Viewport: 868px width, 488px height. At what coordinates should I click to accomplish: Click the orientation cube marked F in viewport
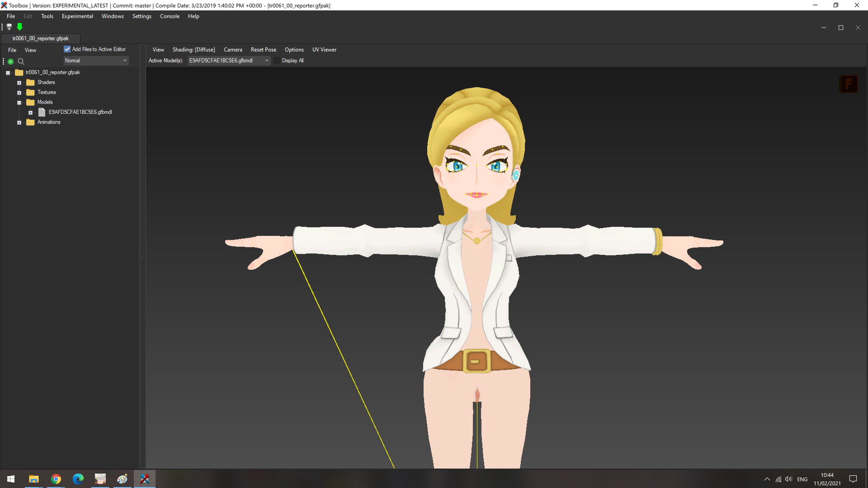(849, 84)
